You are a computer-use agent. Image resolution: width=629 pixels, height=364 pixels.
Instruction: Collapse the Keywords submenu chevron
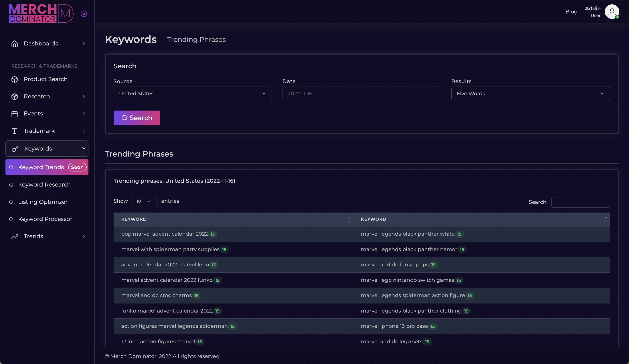click(x=84, y=148)
